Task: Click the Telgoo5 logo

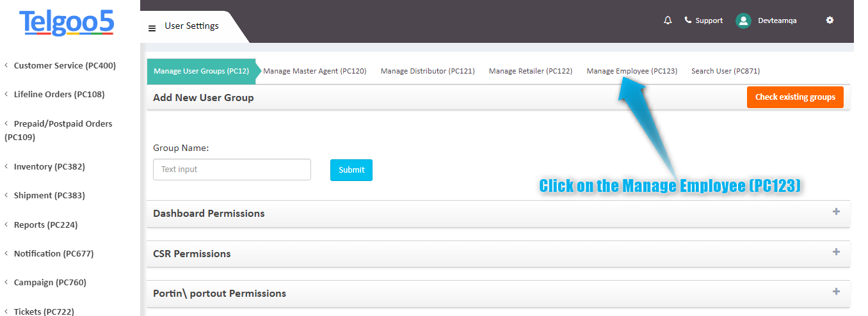Action: click(67, 22)
